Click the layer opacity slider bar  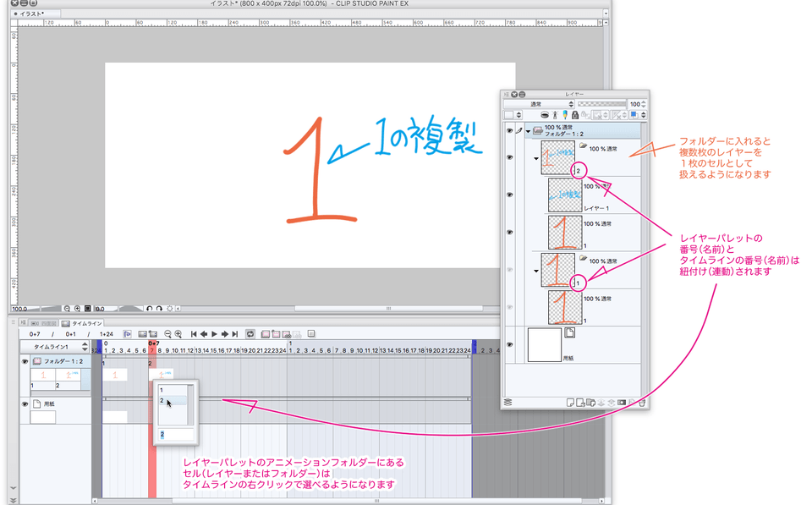tap(600, 104)
